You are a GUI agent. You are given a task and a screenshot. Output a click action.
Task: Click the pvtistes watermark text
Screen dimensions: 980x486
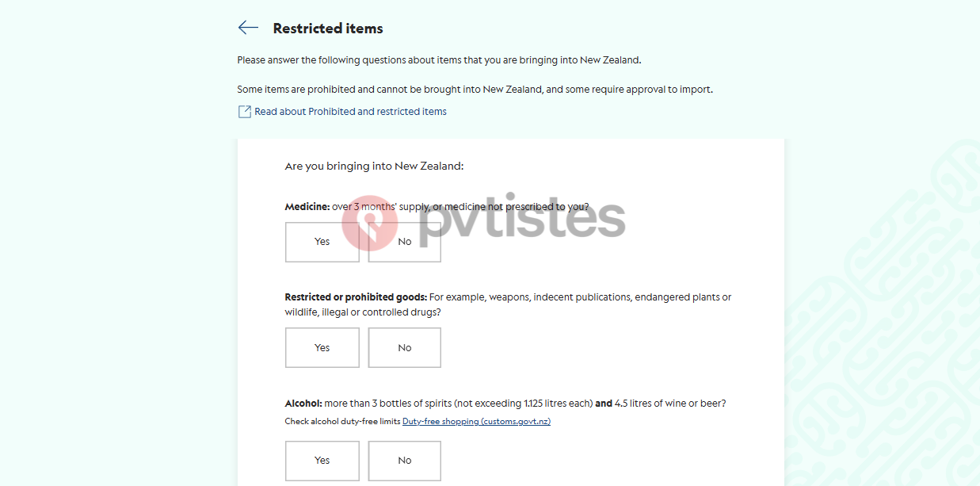pyautogui.click(x=521, y=218)
